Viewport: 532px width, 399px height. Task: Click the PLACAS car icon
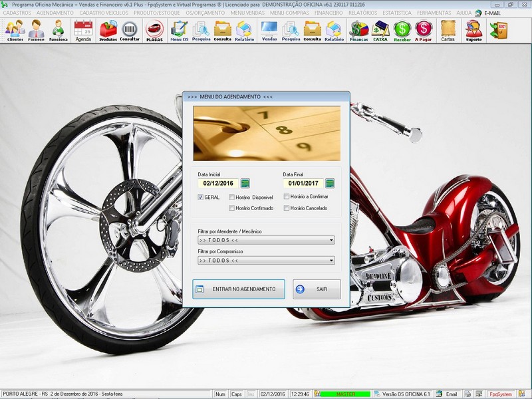(154, 30)
